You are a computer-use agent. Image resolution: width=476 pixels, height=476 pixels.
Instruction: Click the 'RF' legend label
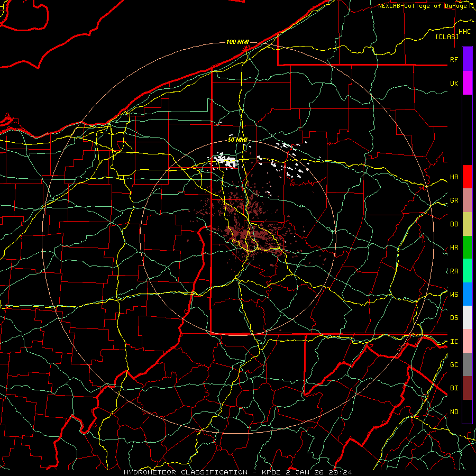454,59
